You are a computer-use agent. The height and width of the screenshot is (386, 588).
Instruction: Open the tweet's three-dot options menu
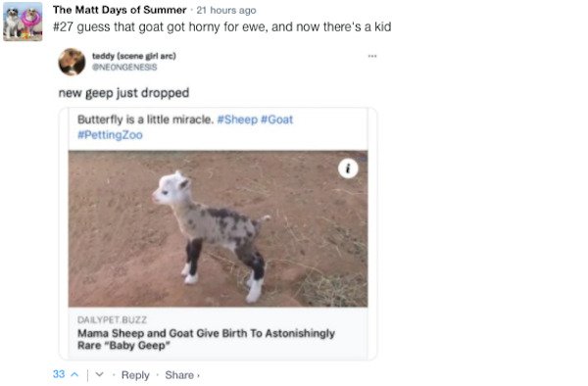372,56
